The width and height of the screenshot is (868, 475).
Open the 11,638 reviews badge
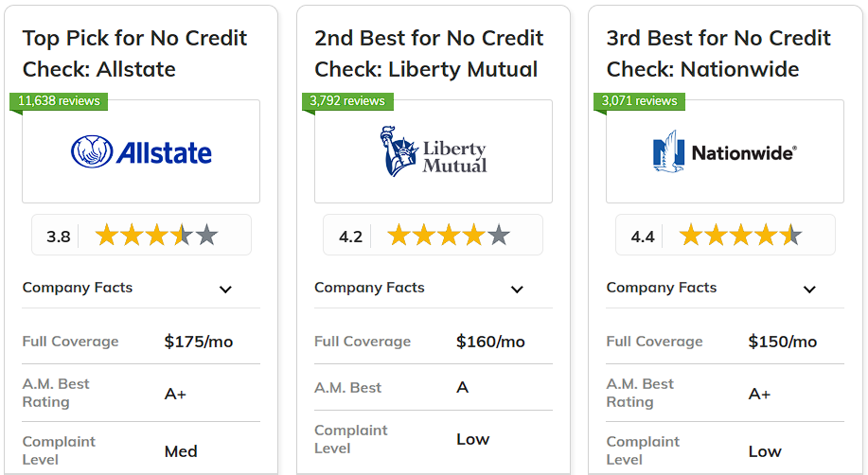pos(59,101)
